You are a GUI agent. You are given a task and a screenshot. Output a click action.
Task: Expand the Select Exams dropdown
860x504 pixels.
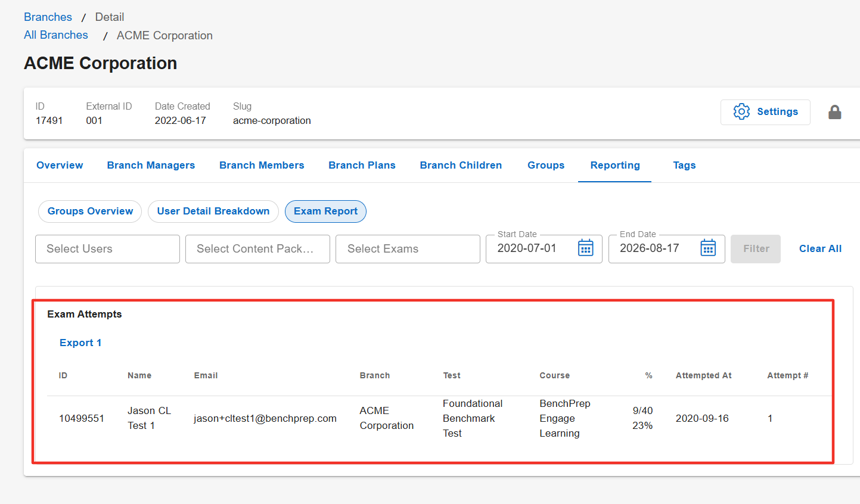[x=408, y=249]
